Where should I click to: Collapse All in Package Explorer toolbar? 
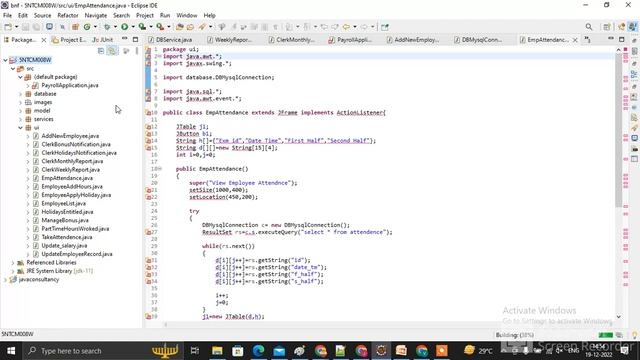pyautogui.click(x=101, y=51)
